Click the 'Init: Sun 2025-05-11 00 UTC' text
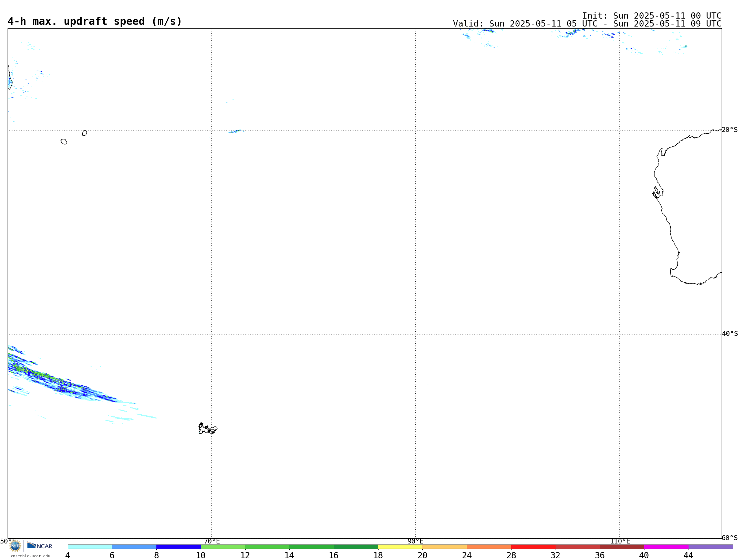Viewport: 744px width, 560px height. [651, 16]
